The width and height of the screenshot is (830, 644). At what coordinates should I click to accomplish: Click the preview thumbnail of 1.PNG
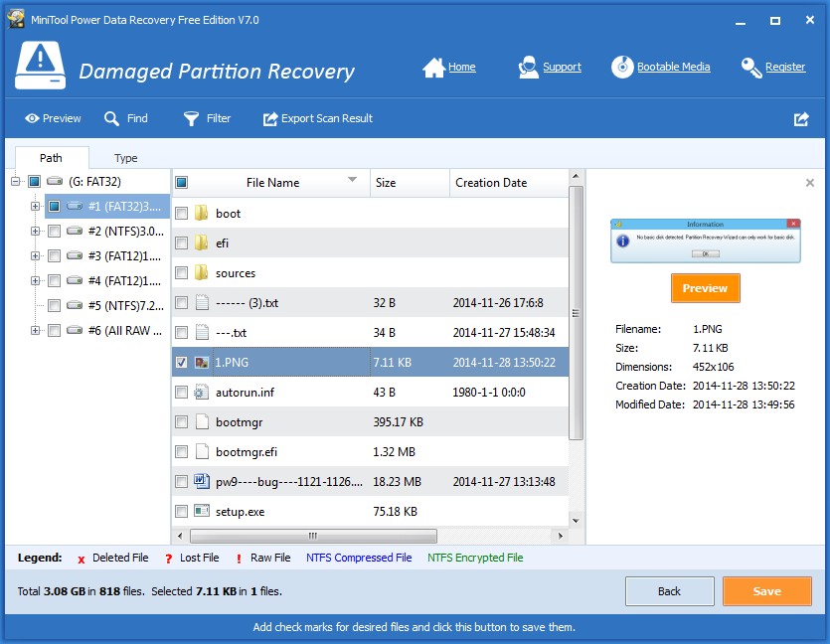705,241
